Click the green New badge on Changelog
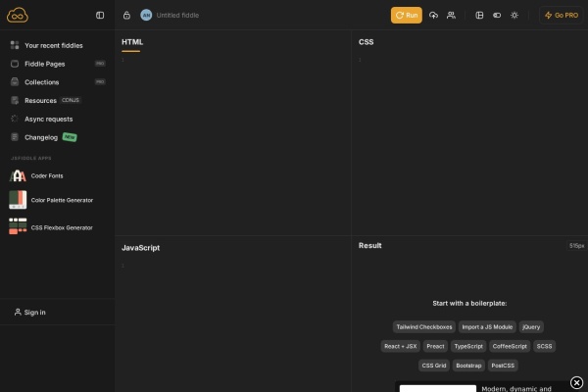This screenshot has height=392, width=588. click(x=70, y=137)
